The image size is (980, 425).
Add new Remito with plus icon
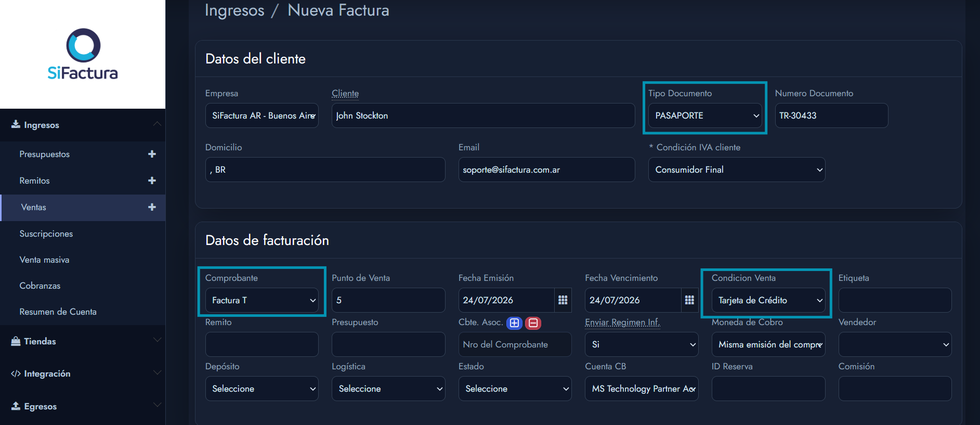pyautogui.click(x=152, y=181)
